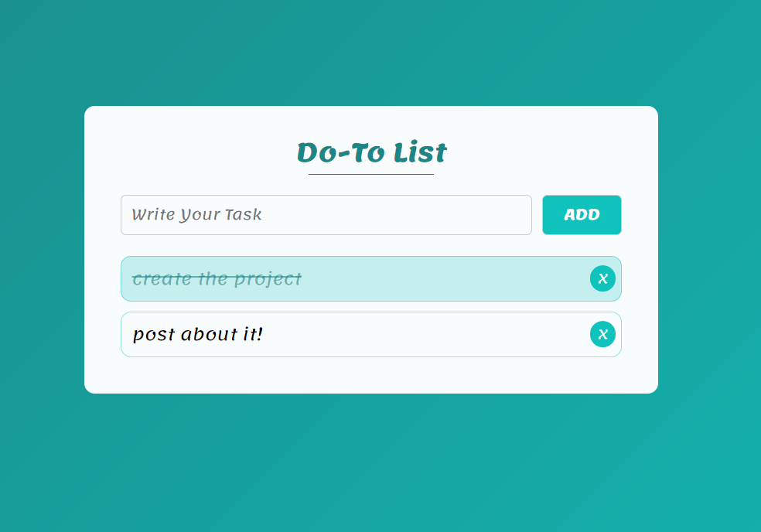Mark 'post about it!' as completed
Screen dimensions: 761x532
198,335
